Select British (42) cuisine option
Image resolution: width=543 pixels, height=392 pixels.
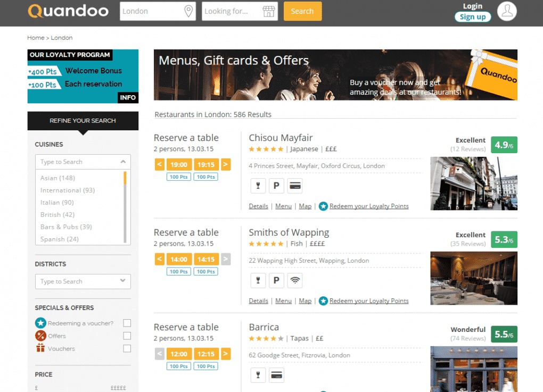57,214
